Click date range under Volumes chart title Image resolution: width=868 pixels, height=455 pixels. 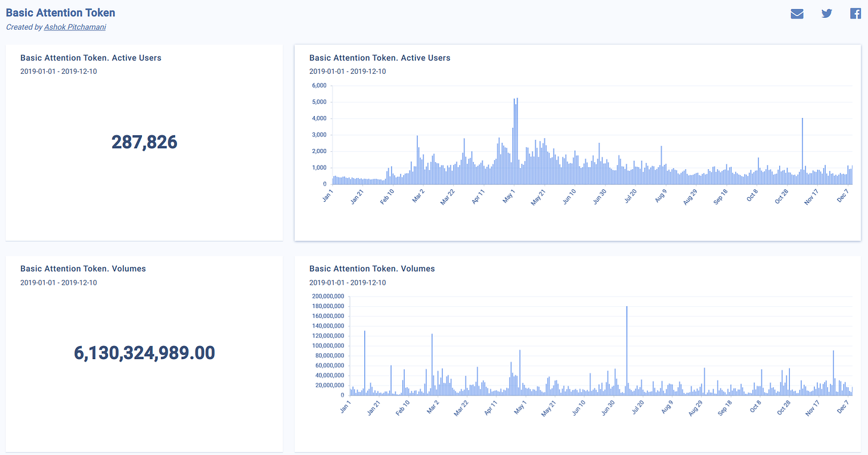[x=348, y=282]
